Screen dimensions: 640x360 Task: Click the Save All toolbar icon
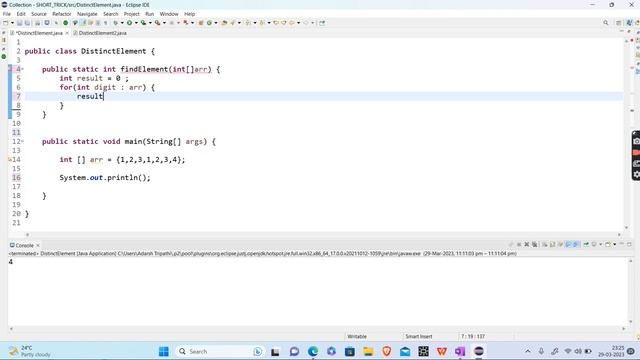(x=27, y=23)
